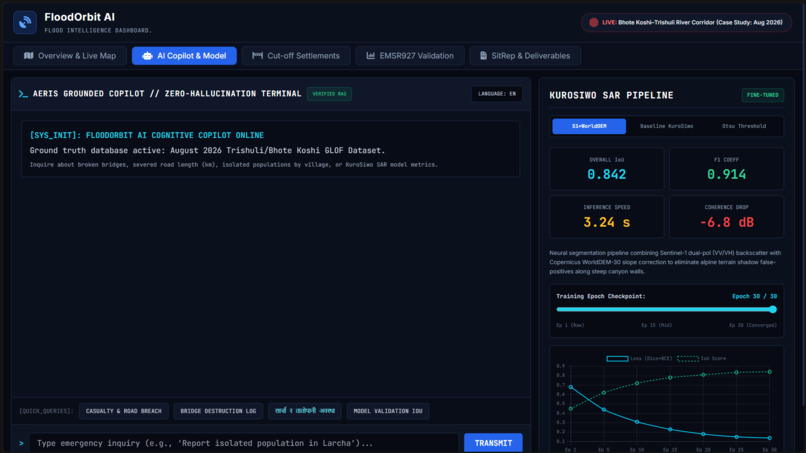
Task: Click the middle of the epoch checkpoint track
Action: point(666,310)
